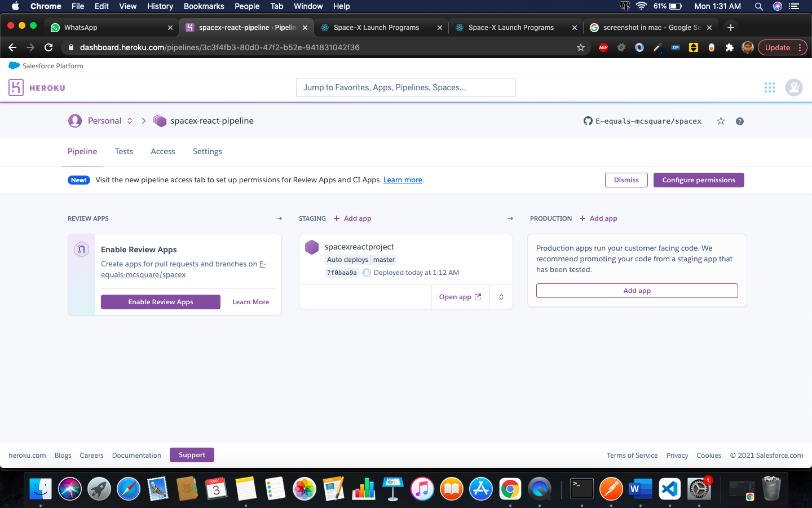
Task: Click the Enable Review Apps button
Action: point(161,302)
